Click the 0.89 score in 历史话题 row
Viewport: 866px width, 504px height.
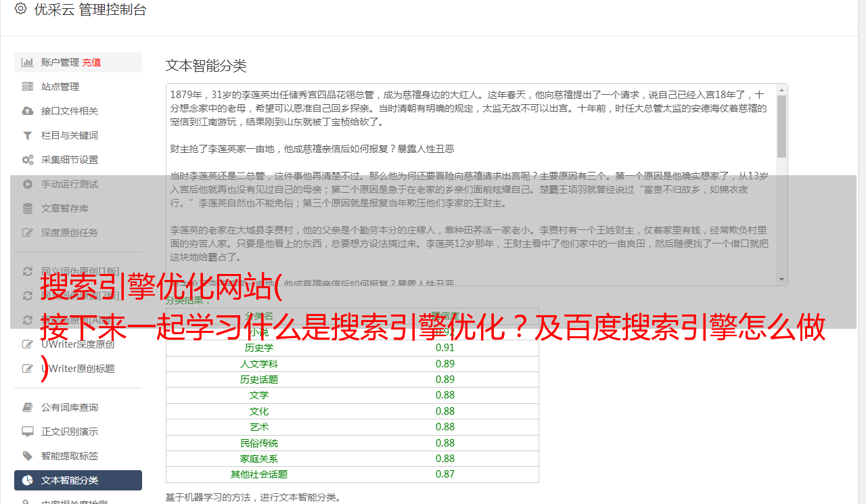click(445, 380)
